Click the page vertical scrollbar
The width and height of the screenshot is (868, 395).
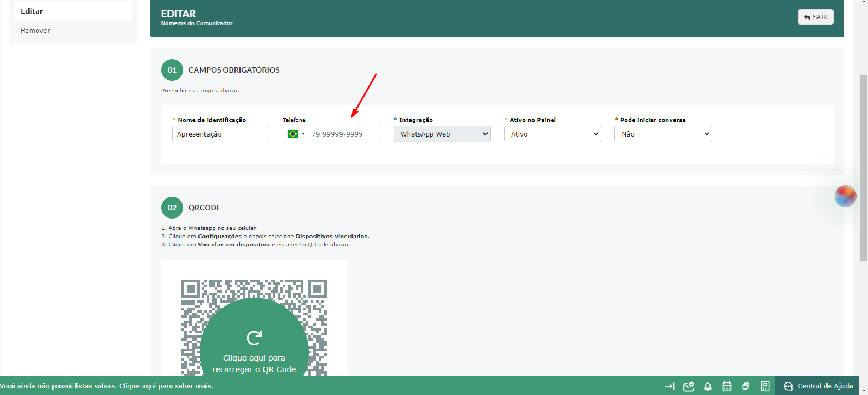[864, 168]
